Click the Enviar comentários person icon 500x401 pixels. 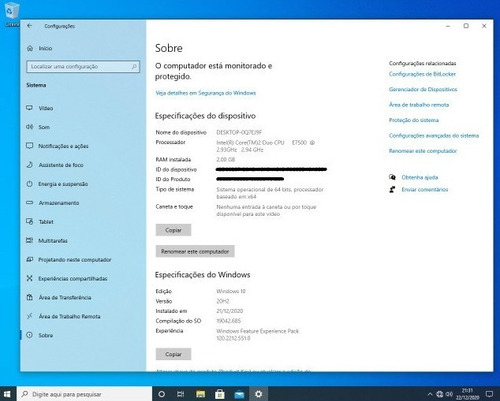point(392,189)
